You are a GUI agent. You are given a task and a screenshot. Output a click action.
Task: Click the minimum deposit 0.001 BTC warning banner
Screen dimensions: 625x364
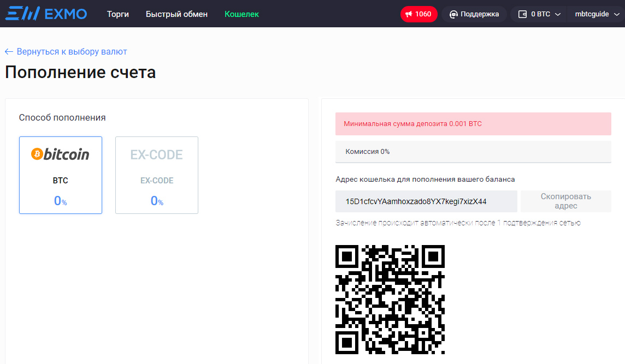pyautogui.click(x=473, y=124)
